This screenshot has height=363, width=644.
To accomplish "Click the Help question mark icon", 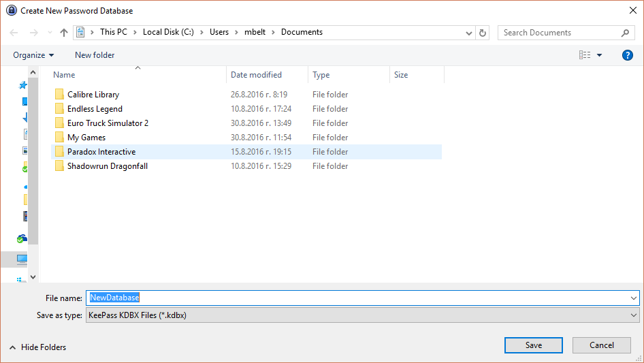I will pyautogui.click(x=627, y=55).
